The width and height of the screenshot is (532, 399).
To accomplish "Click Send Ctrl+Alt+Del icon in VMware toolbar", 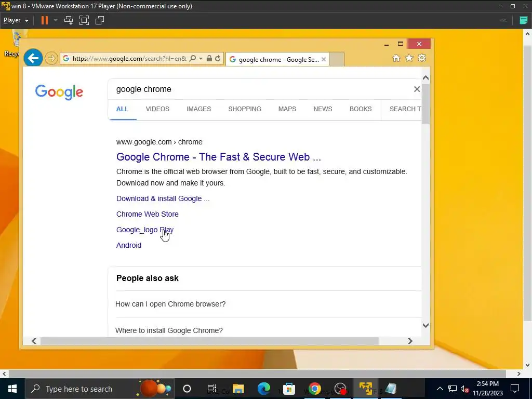I will click(69, 20).
